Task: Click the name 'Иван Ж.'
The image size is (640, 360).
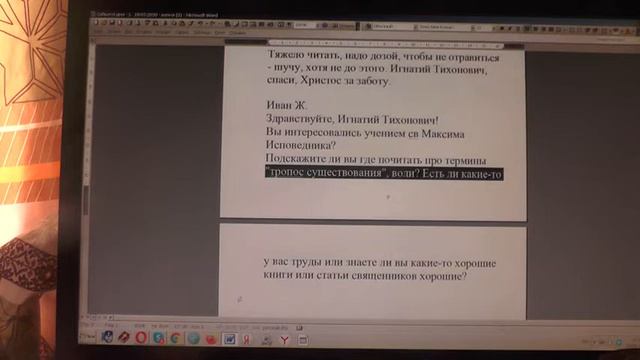Action: 287,105
